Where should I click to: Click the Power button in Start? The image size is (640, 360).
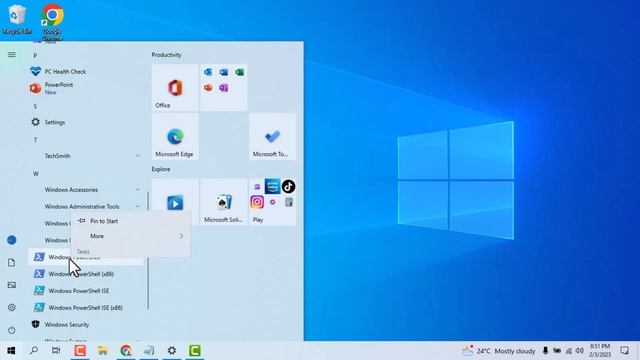12,330
